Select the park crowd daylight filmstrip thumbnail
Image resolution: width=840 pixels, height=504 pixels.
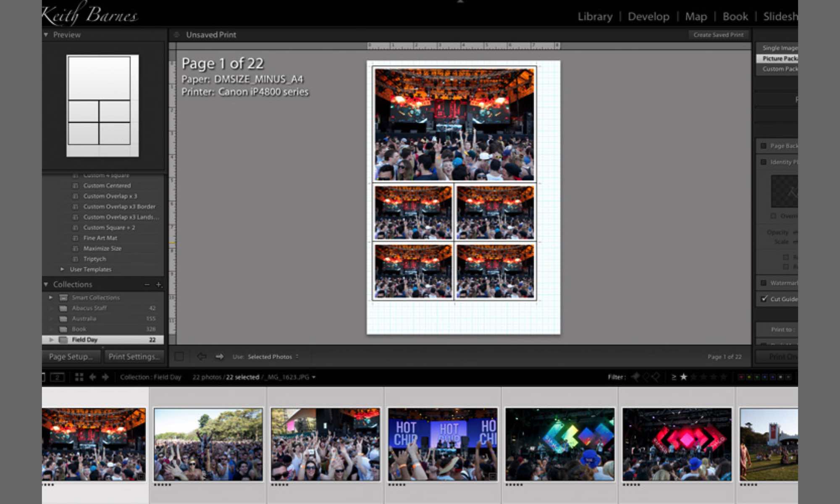(x=208, y=444)
